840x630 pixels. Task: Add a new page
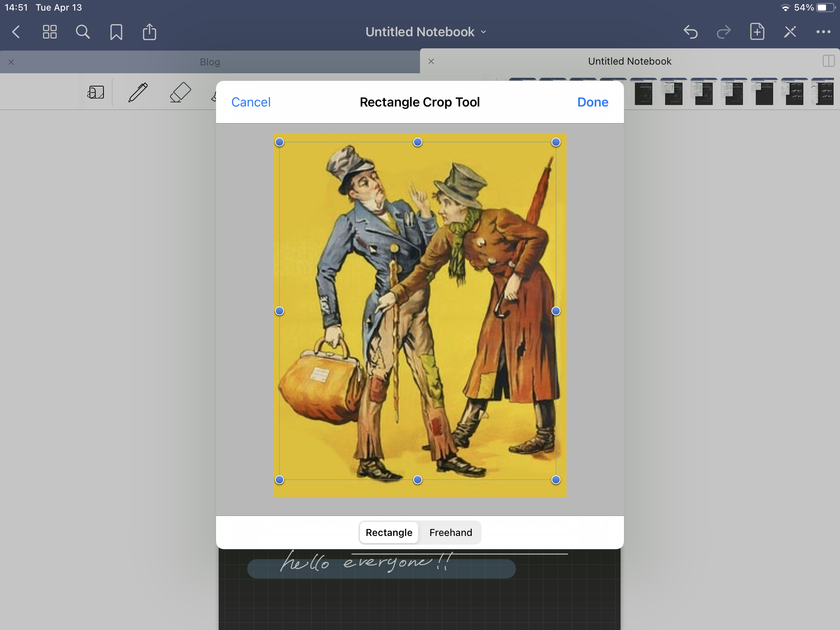coord(757,32)
